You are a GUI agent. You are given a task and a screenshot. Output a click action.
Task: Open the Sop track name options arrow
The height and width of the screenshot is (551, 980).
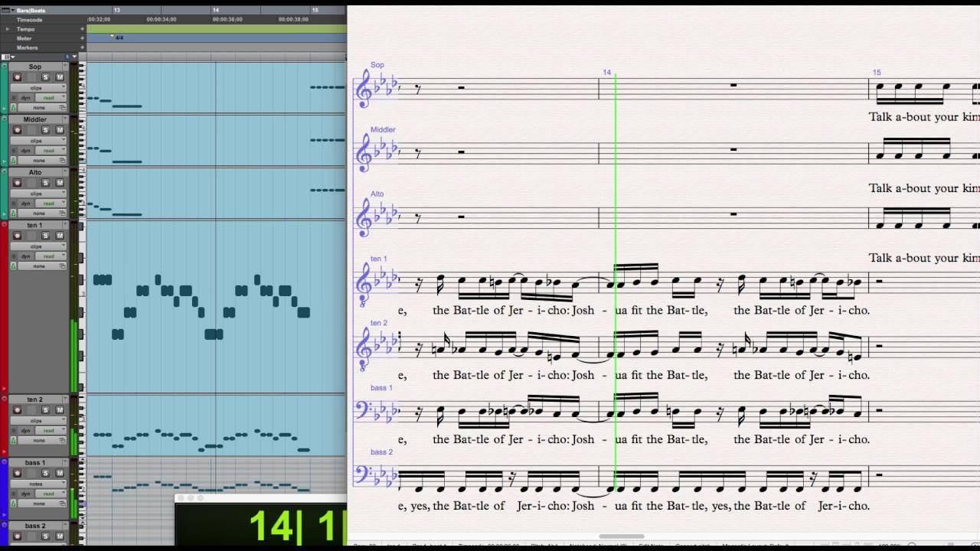pyautogui.click(x=64, y=67)
